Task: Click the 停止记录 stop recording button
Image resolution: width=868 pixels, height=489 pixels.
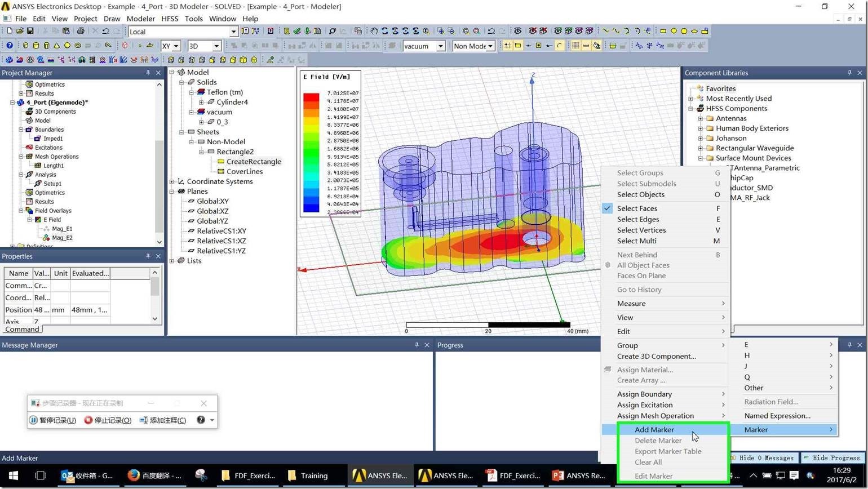Action: (108, 420)
